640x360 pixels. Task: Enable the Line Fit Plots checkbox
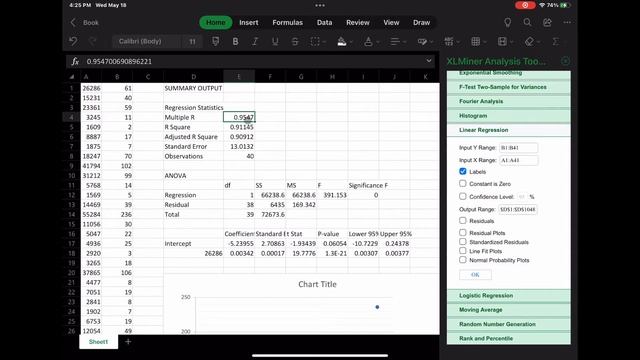462,251
